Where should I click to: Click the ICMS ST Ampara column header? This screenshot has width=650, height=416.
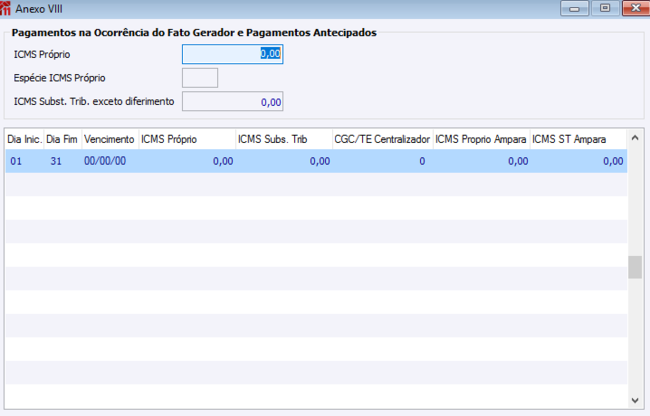(578, 138)
